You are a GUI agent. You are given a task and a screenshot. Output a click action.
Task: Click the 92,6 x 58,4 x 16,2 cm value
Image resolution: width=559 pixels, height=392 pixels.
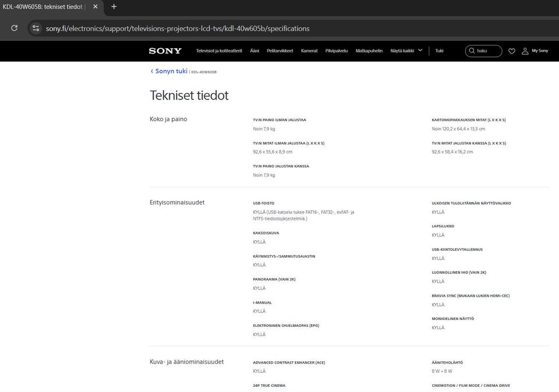point(452,152)
